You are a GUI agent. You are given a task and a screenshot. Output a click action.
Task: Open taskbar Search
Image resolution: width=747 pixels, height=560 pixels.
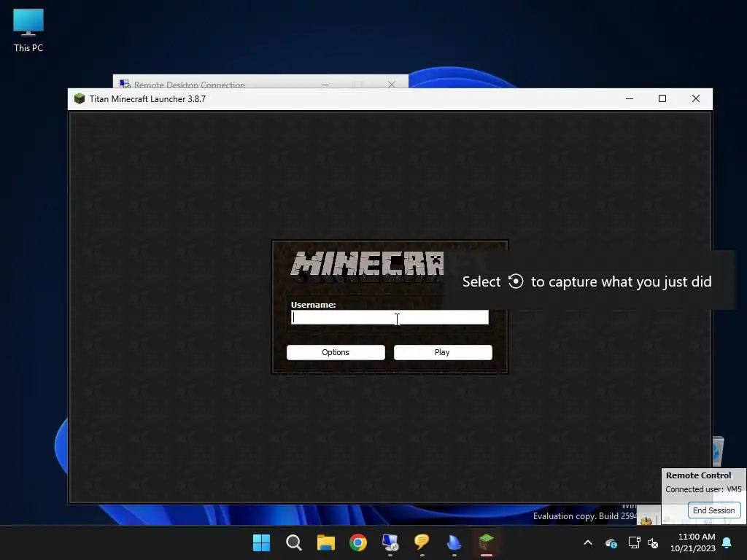click(293, 542)
